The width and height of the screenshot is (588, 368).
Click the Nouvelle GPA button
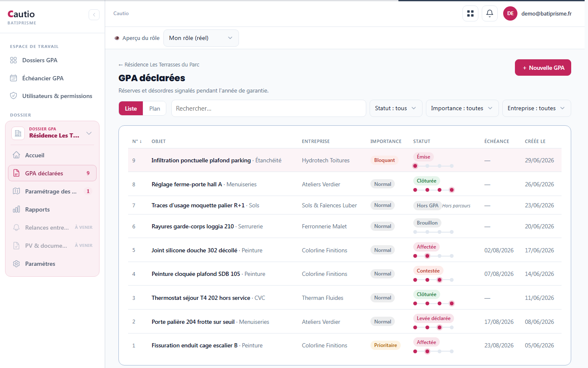[543, 68]
